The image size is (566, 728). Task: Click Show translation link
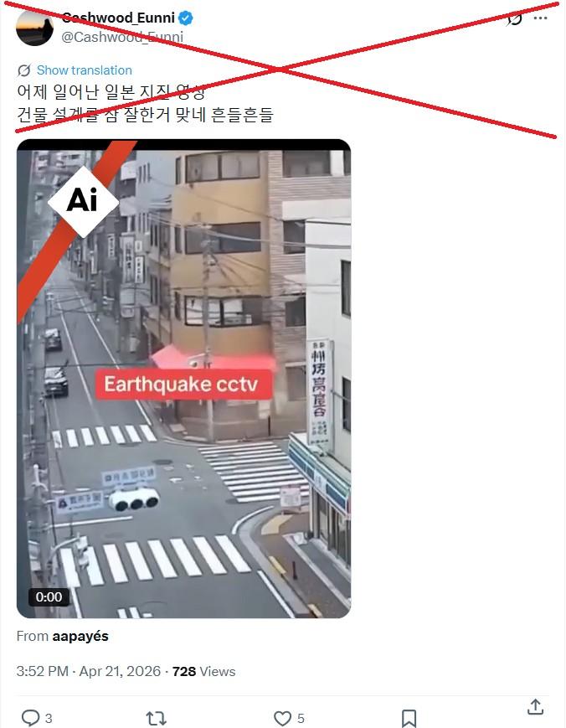85,70
